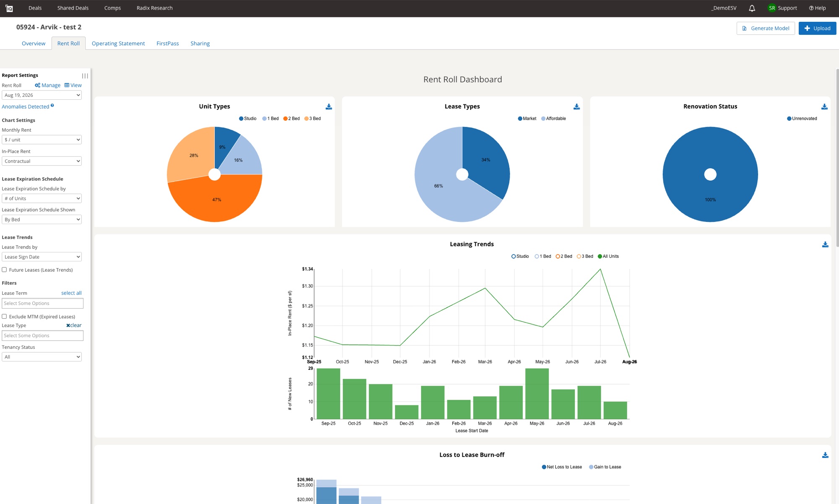Switch to the Overview tab

point(34,43)
